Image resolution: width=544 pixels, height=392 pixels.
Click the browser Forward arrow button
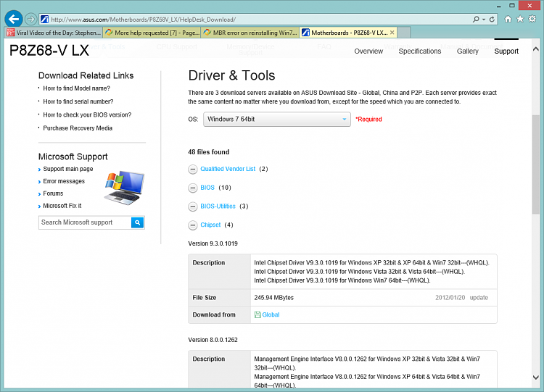[x=31, y=19]
